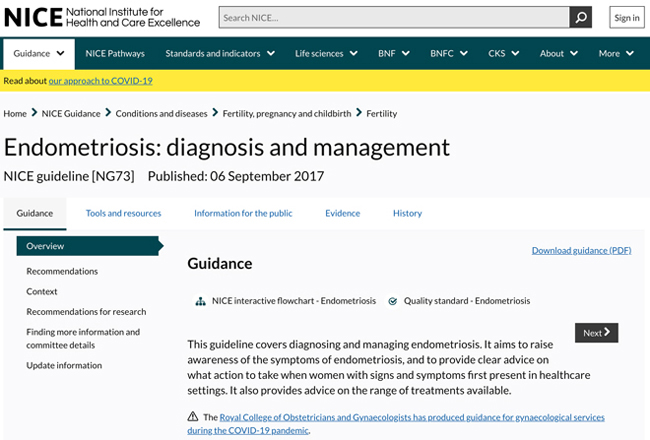Switch to the Evidence tab
The image size is (650, 440).
342,214
